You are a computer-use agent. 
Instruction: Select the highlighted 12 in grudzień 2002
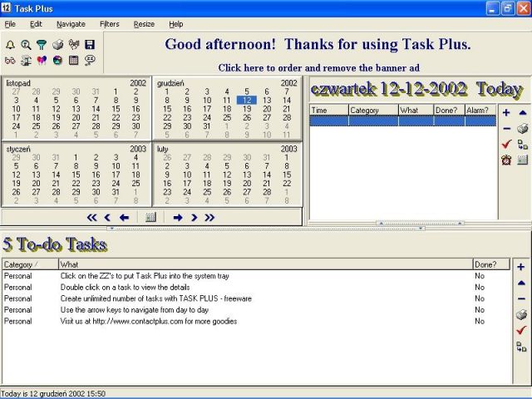coord(247,101)
